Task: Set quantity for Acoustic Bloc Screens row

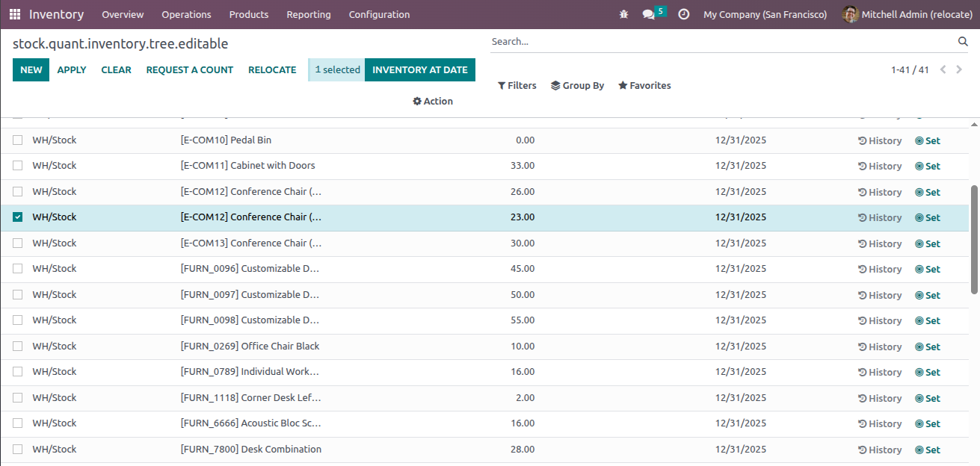Action: pyautogui.click(x=928, y=423)
